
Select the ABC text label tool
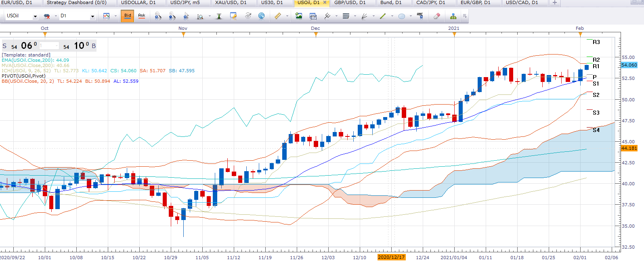[x=420, y=16]
